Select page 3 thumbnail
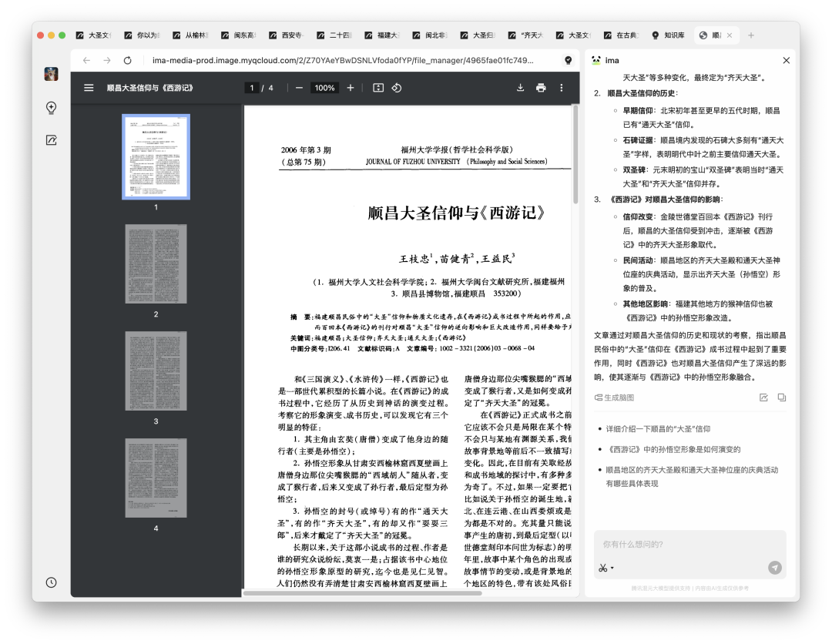 pos(156,371)
